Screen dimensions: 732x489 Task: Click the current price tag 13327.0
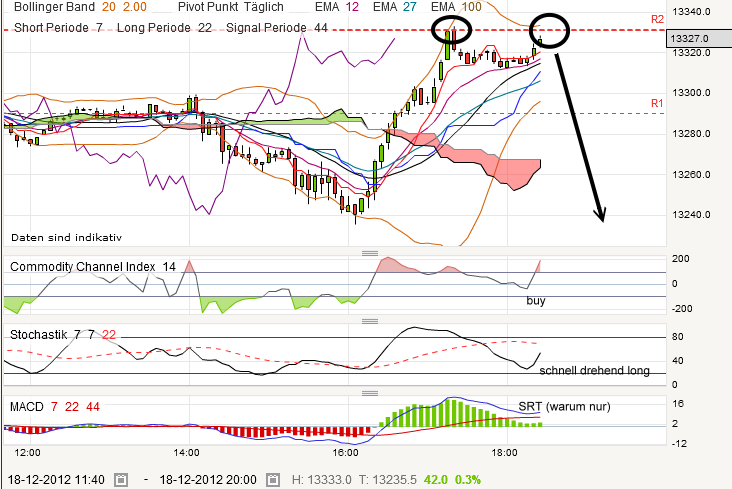pyautogui.click(x=699, y=39)
